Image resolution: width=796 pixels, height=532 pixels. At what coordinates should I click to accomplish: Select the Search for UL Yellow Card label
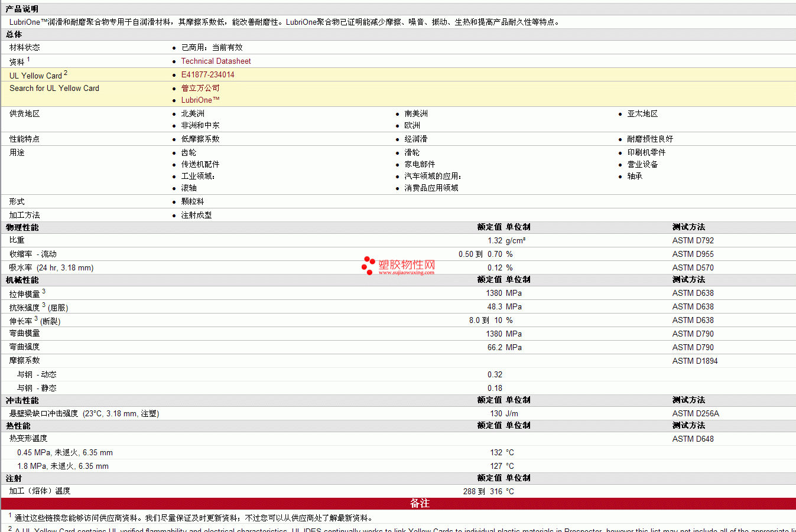[54, 88]
